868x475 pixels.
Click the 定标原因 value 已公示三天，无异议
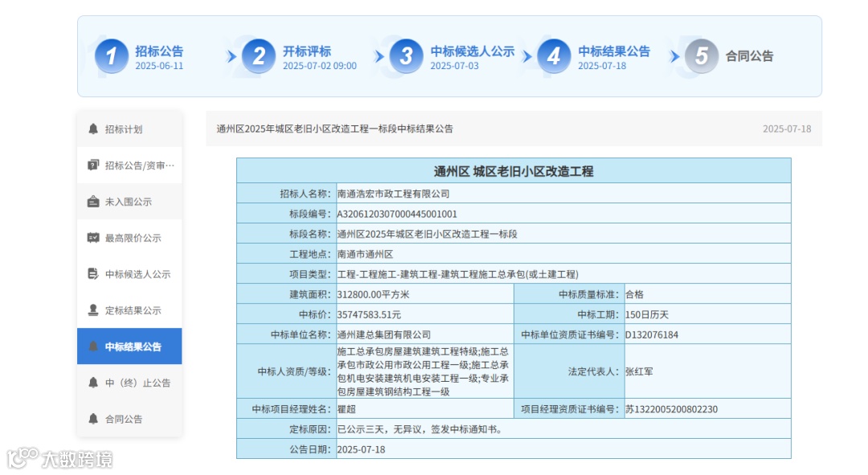[420, 430]
